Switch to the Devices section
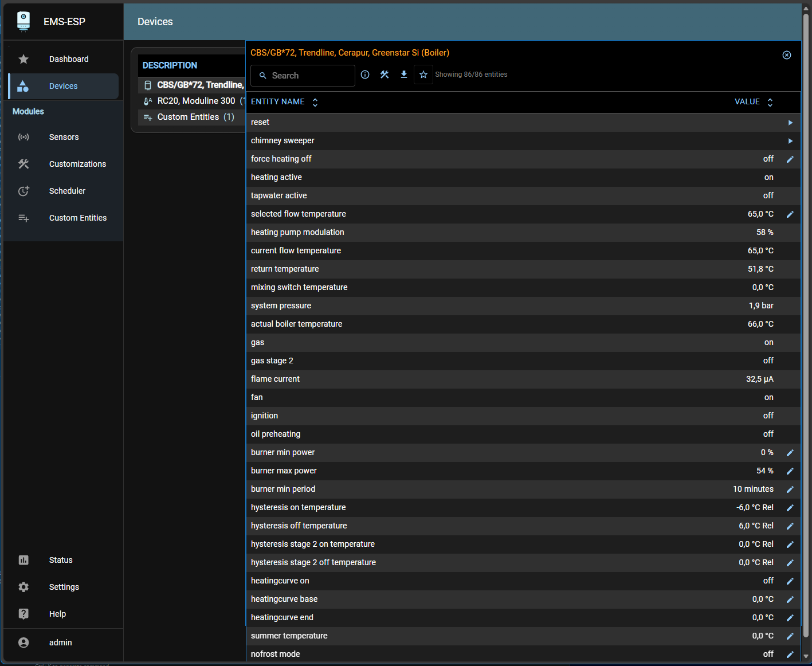812x666 pixels. coord(63,86)
